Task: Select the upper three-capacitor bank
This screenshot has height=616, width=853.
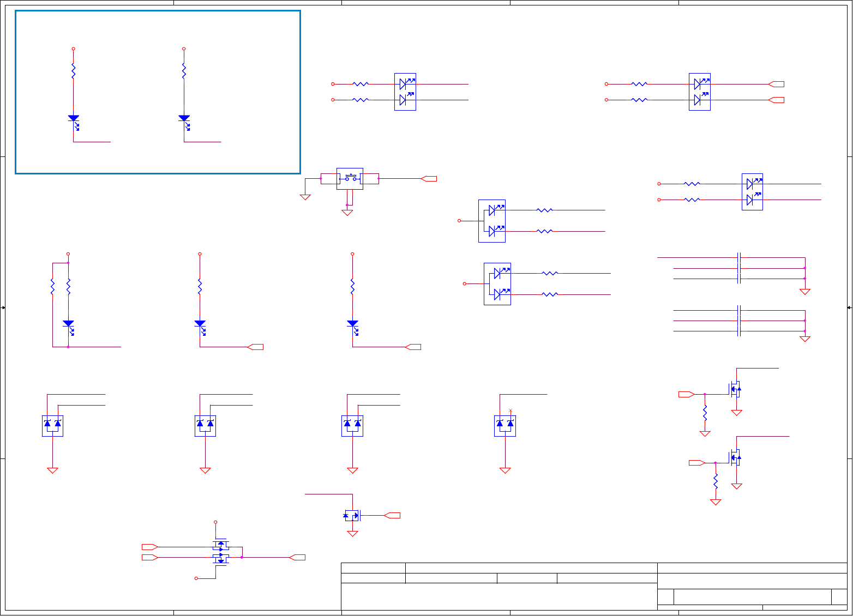Action: (739, 268)
